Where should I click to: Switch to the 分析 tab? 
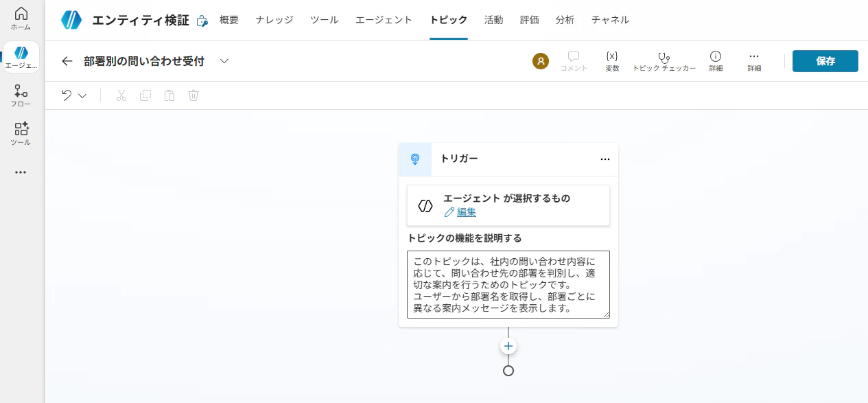565,20
